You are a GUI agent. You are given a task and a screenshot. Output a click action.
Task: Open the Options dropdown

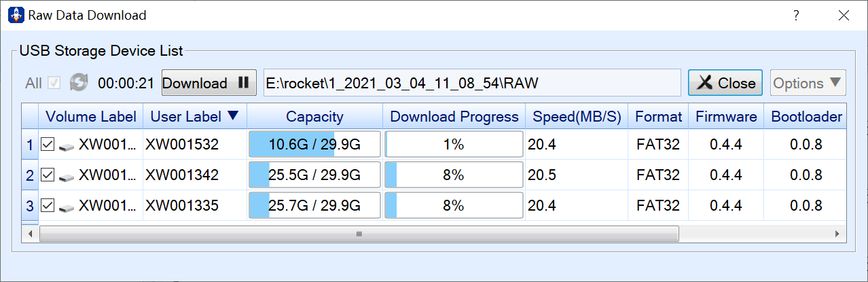[x=808, y=83]
